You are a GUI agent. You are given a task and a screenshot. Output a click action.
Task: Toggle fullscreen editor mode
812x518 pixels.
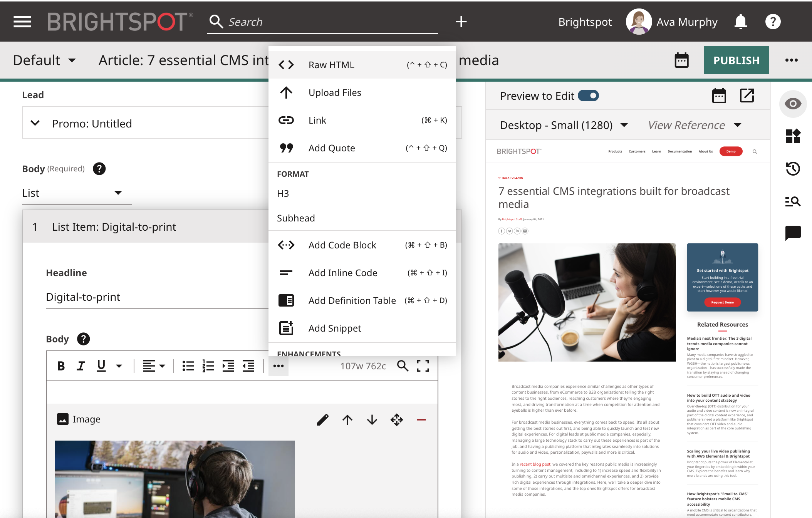[x=423, y=366]
